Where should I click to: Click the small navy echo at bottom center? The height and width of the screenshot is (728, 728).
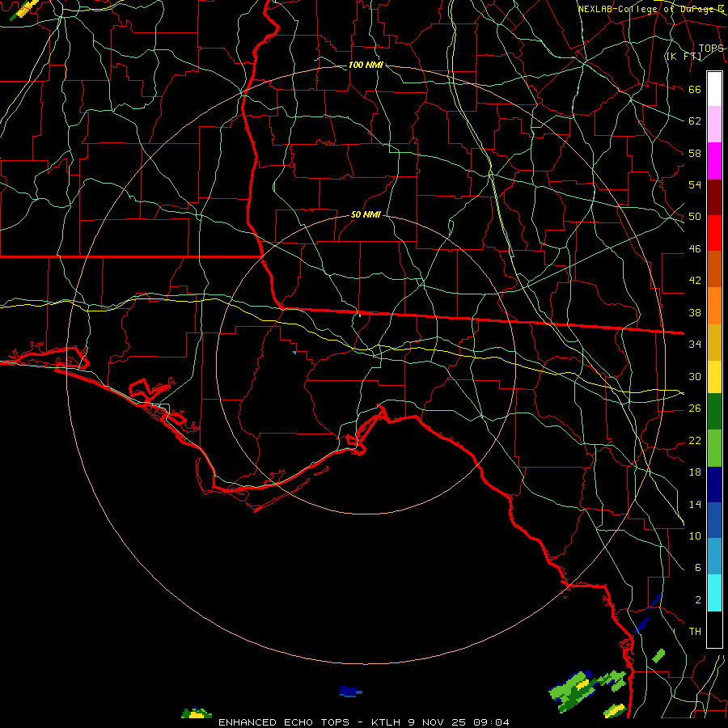(x=350, y=692)
